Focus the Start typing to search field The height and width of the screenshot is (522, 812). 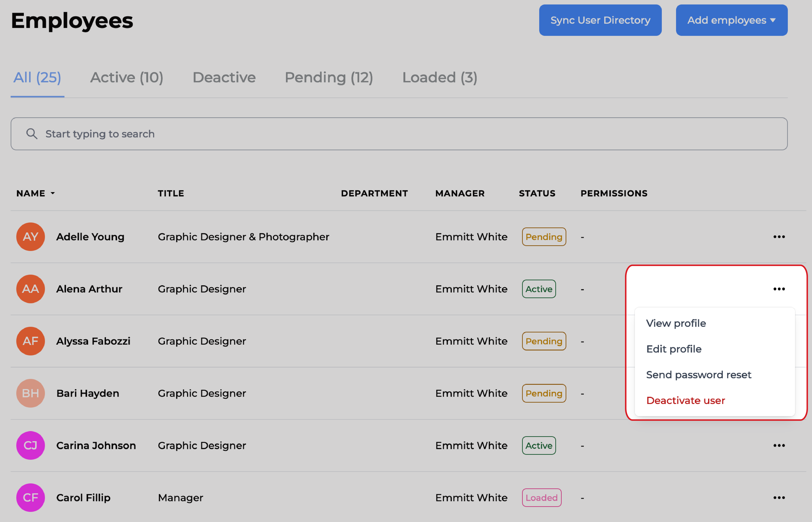pos(407,134)
